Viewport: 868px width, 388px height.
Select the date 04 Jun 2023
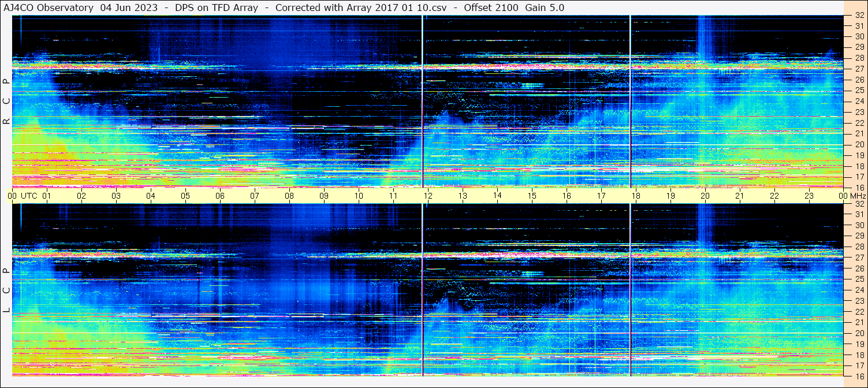129,8
